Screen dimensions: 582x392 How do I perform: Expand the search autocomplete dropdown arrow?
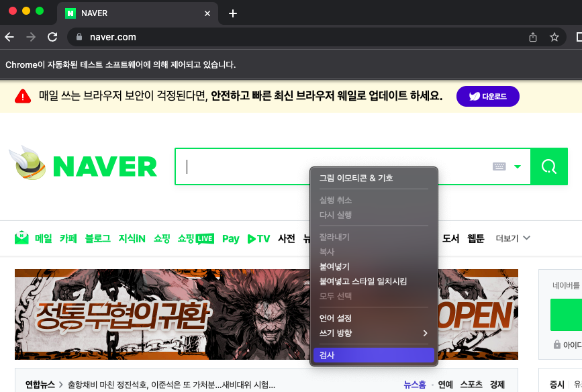pyautogui.click(x=518, y=166)
